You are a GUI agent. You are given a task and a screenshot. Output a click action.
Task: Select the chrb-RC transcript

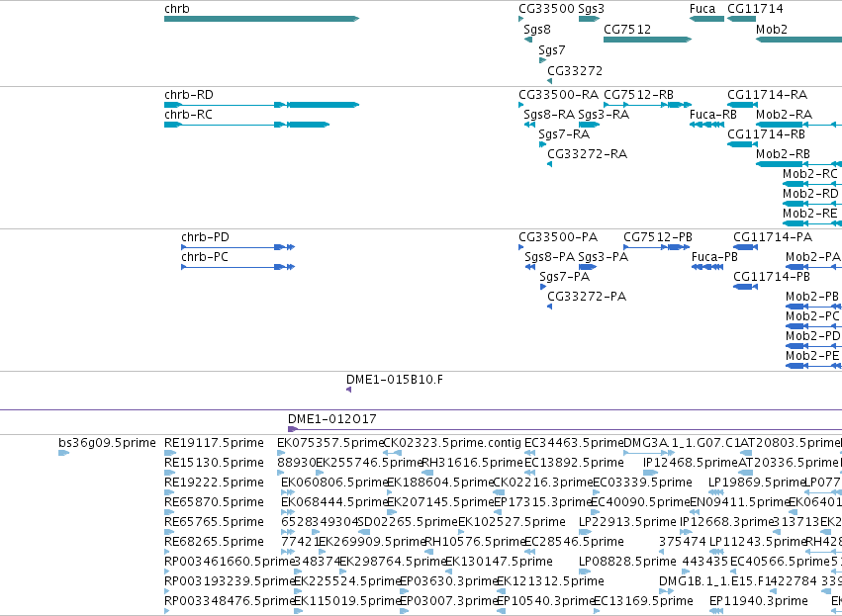coord(246,125)
